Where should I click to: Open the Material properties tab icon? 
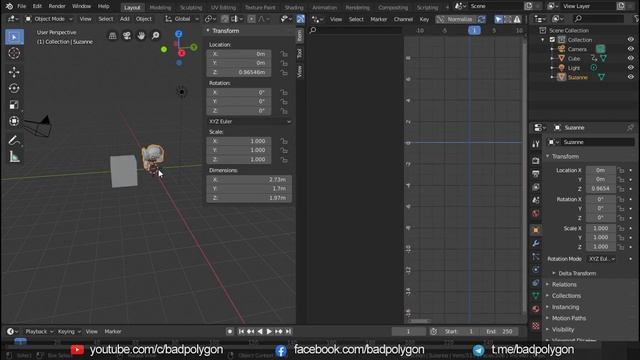pyautogui.click(x=536, y=309)
